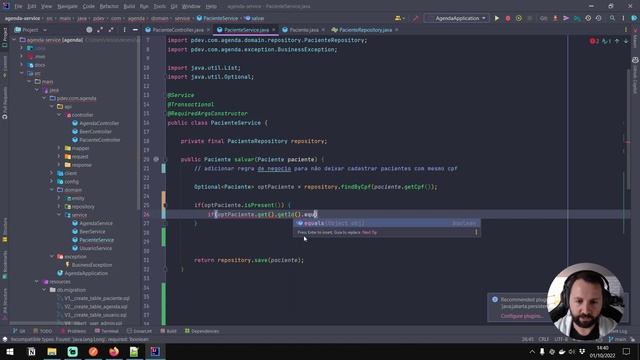Click the Next Tip link in completion popup
Image resolution: width=640 pixels, height=360 pixels.
point(369,232)
